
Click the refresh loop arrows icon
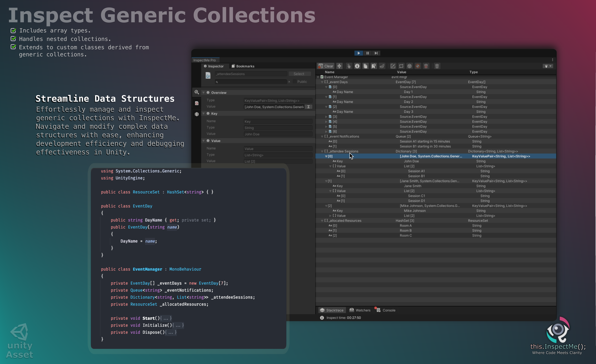coord(401,66)
